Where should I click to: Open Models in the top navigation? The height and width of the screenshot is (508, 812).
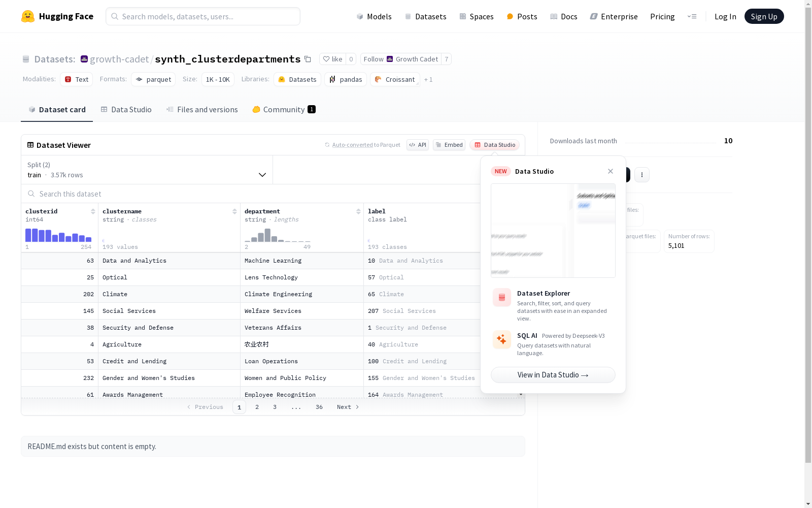(374, 16)
